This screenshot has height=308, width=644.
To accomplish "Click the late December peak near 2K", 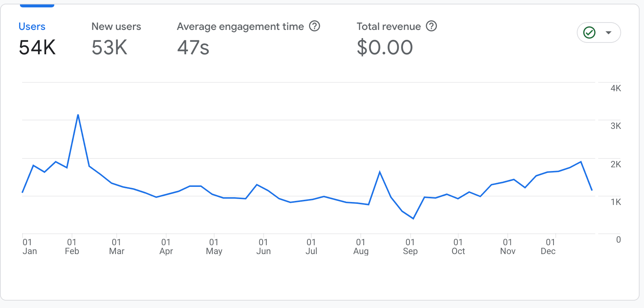I will click(581, 162).
